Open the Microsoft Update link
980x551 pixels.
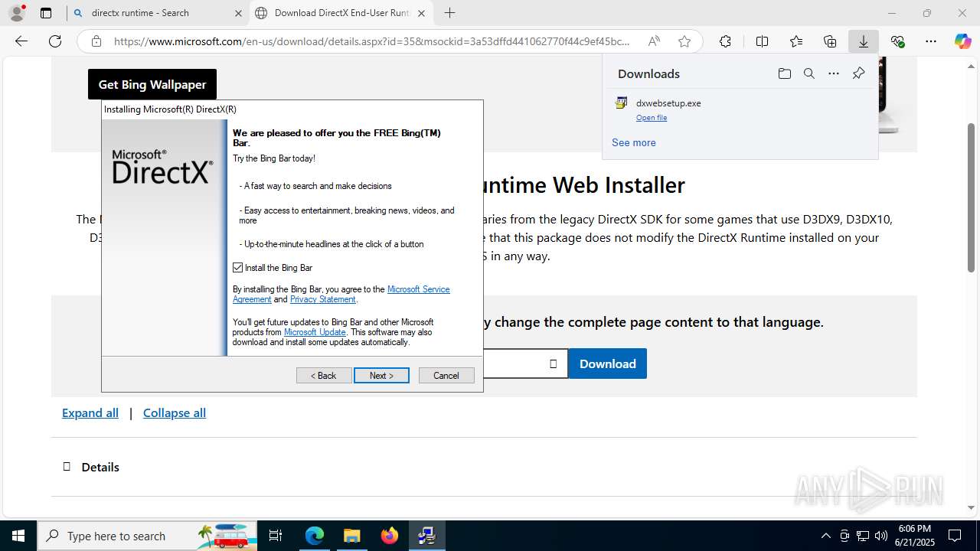(x=315, y=332)
